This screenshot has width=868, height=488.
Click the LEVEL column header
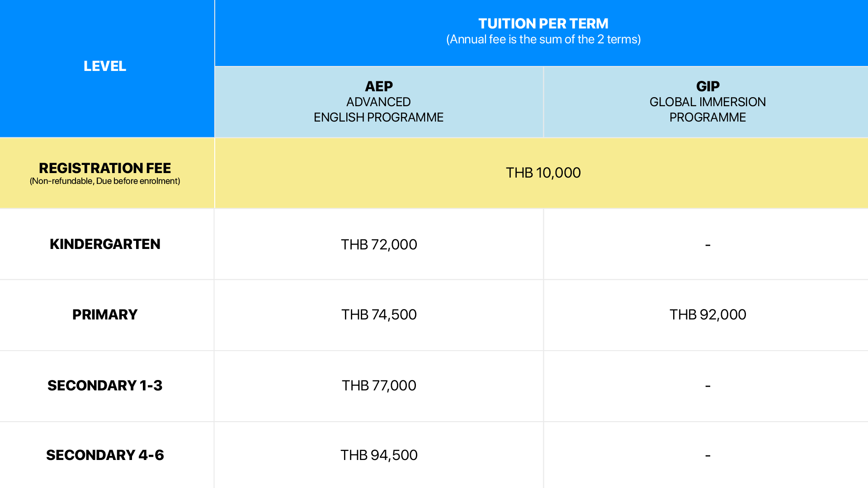point(105,66)
